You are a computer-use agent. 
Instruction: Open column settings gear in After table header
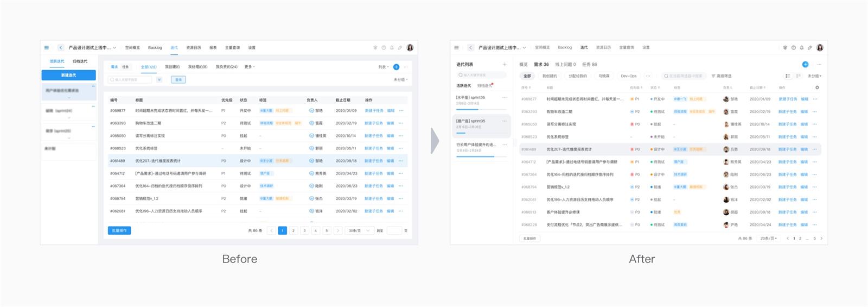[817, 87]
